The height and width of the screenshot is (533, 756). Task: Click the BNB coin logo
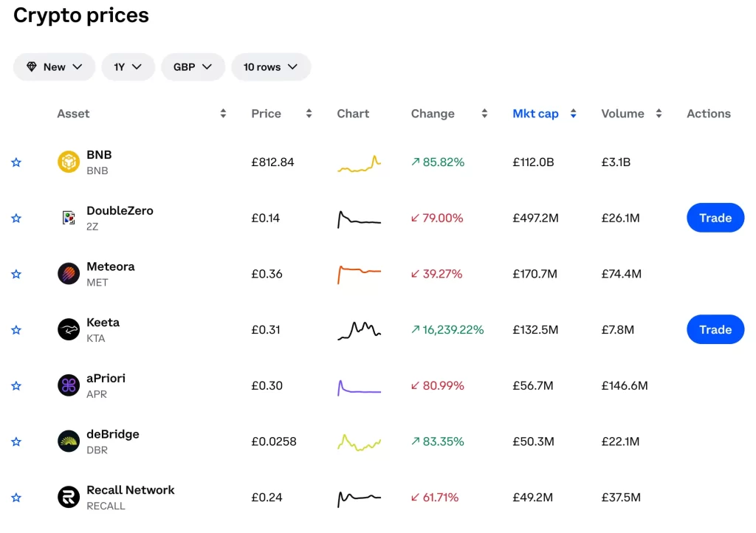[69, 162]
